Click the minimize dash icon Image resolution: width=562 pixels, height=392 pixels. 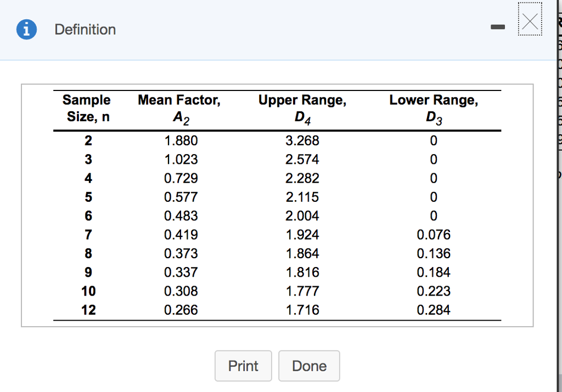(x=498, y=26)
